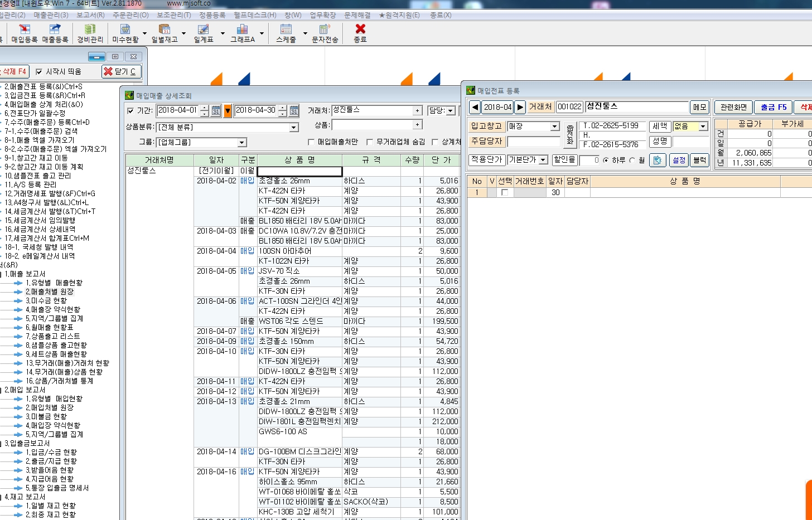The image size is (812, 520).
Task: Click the 매입전표 등록 window title icon
Action: (471, 90)
